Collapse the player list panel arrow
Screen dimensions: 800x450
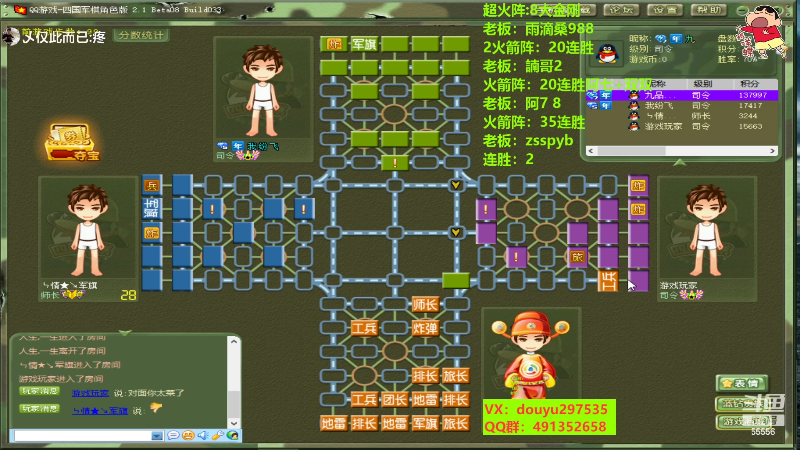pos(679,162)
